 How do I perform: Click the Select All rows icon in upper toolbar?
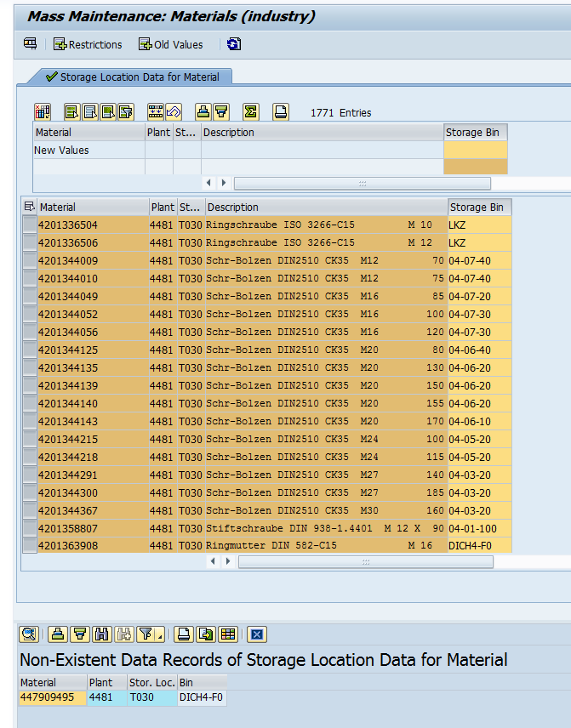tap(72, 112)
